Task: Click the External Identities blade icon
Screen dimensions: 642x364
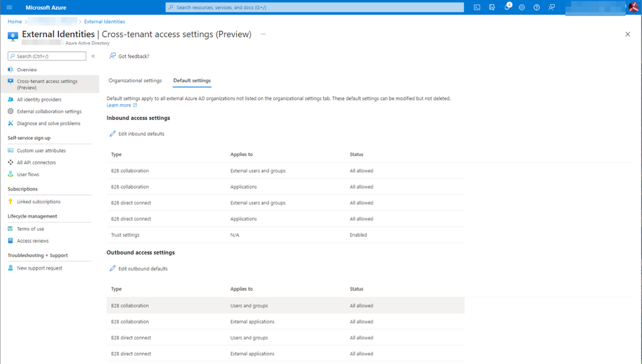Action: click(13, 37)
